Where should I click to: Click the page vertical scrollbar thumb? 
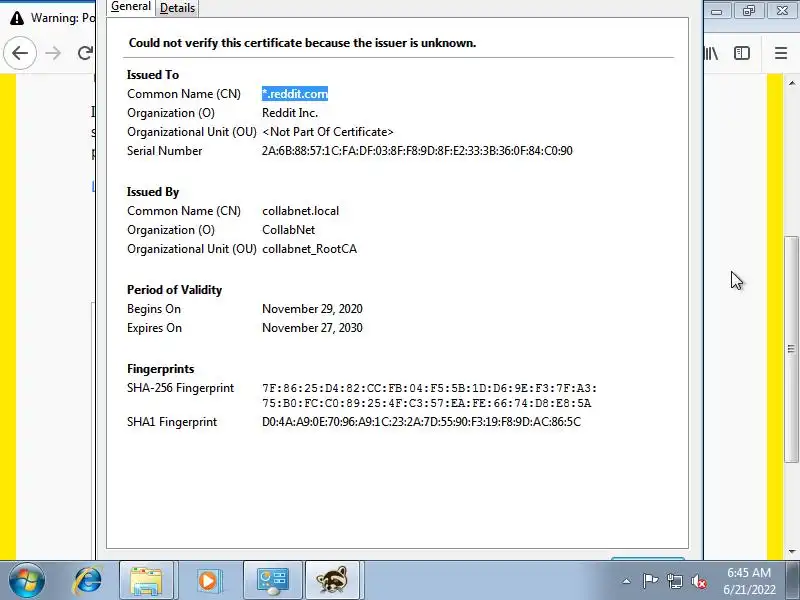(x=791, y=350)
